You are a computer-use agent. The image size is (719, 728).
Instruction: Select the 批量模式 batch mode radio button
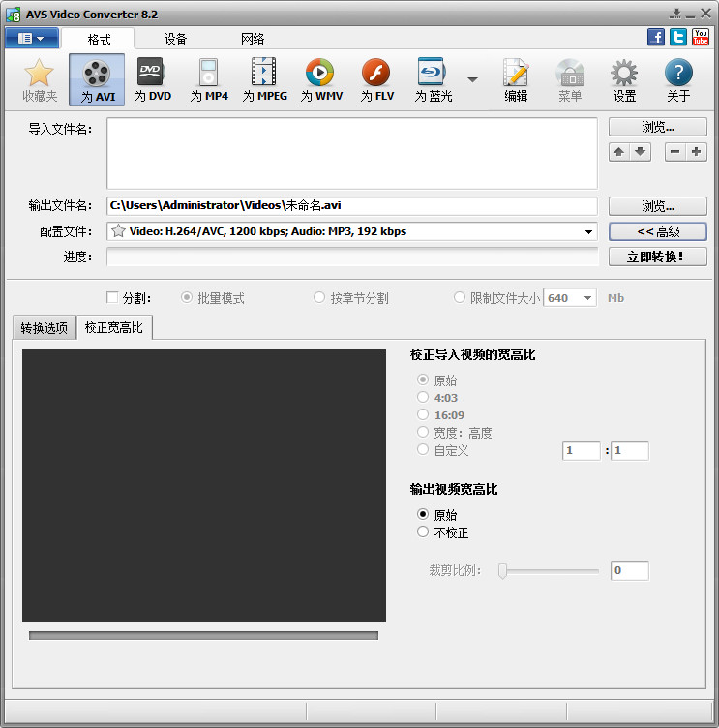coord(186,297)
